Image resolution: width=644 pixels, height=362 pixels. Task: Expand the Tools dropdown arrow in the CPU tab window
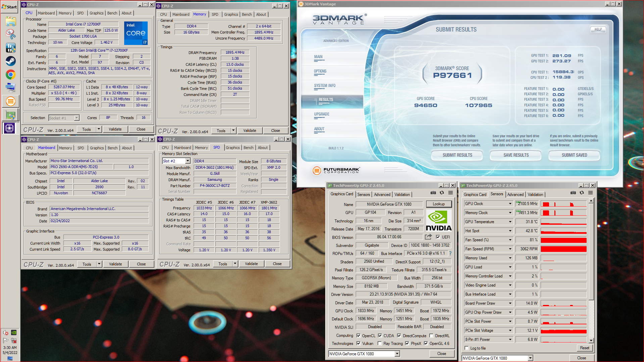click(x=99, y=129)
